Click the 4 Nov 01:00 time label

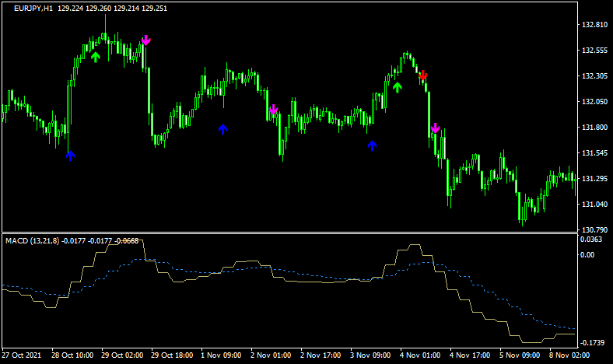pos(420,355)
